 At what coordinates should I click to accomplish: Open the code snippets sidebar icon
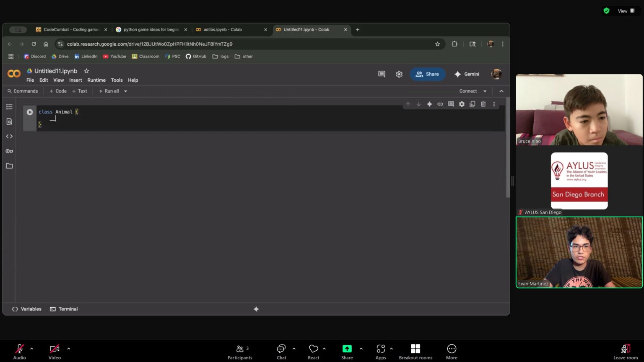pos(9,136)
